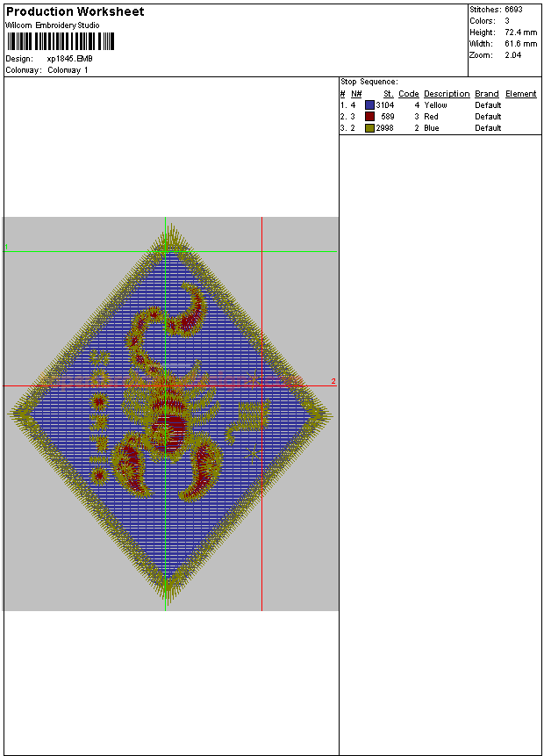Click the 'Colorway:' label
Screen dimensions: 544x756
coord(23,70)
